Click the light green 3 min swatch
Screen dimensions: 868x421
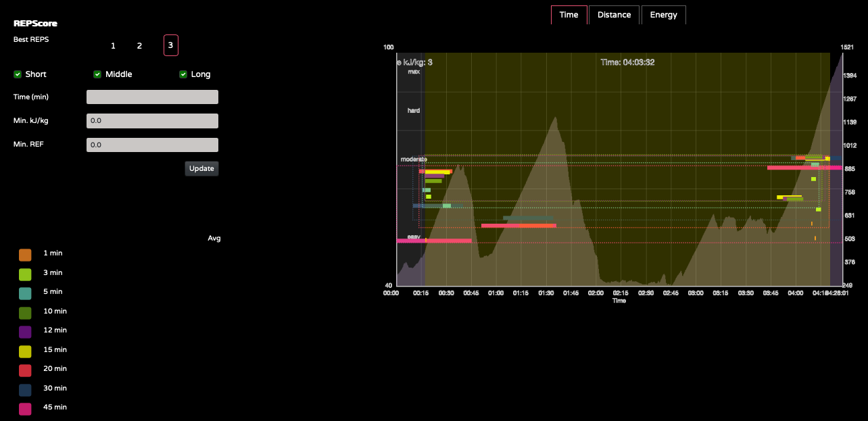click(x=25, y=274)
